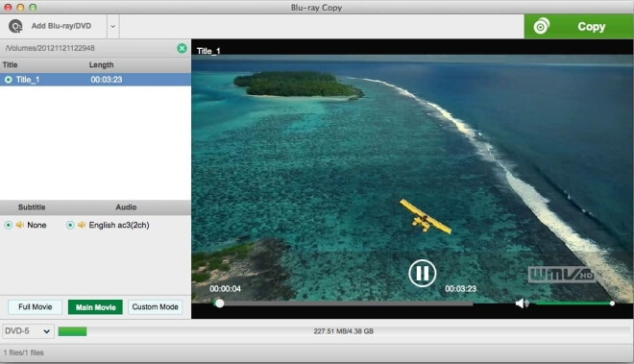Click the Subtitle column header
634x364 pixels.
click(x=32, y=207)
